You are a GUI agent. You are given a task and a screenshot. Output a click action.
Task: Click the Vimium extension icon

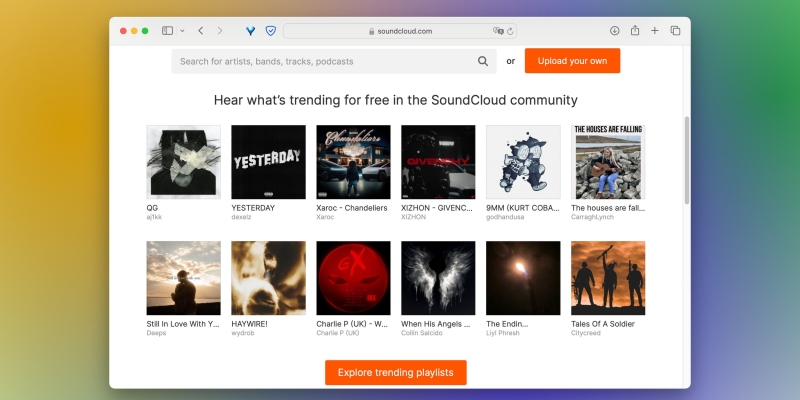point(250,31)
